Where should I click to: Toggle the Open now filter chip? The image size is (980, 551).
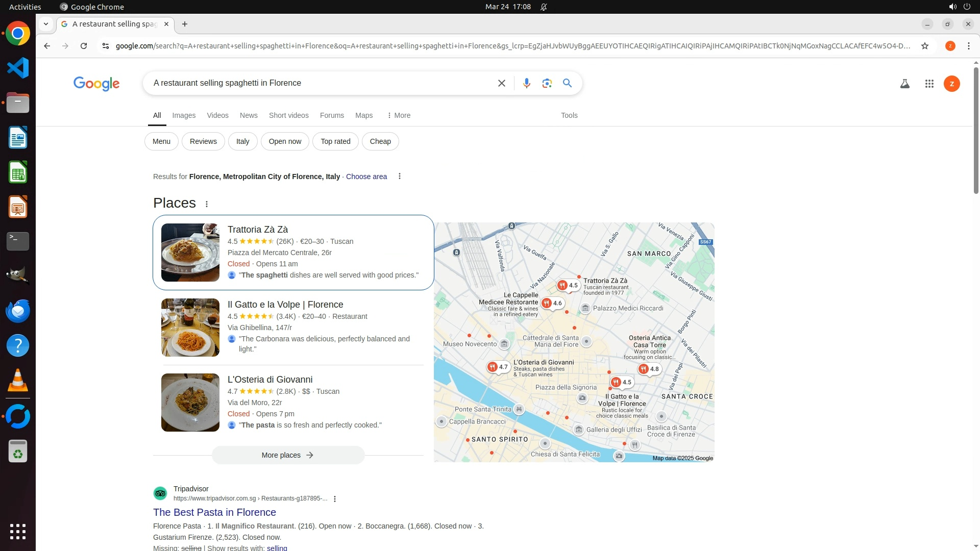[285, 141]
